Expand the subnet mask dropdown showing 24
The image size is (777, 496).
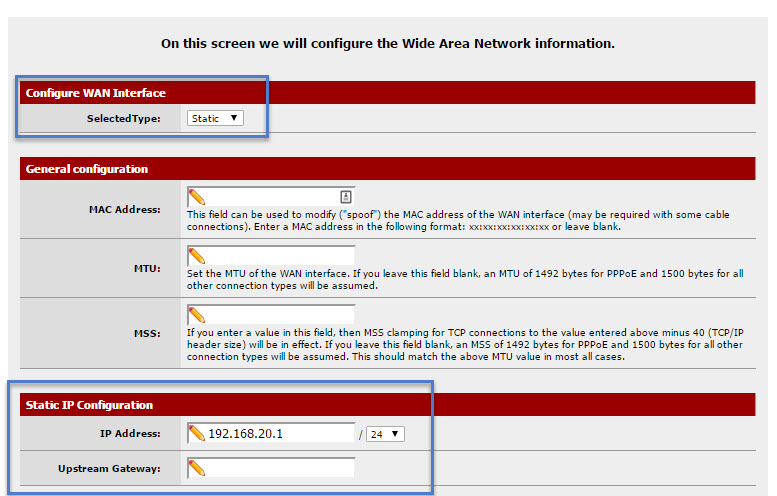tap(385, 434)
